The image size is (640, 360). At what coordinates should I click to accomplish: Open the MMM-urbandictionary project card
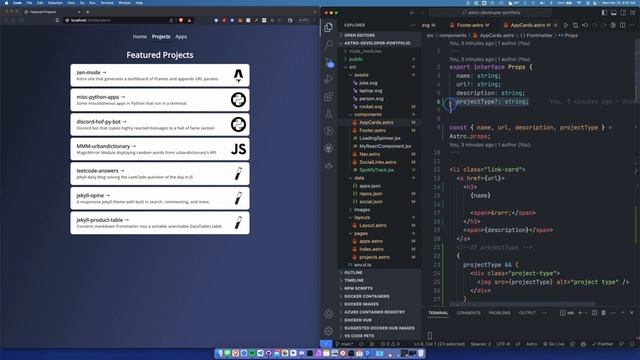pyautogui.click(x=160, y=149)
